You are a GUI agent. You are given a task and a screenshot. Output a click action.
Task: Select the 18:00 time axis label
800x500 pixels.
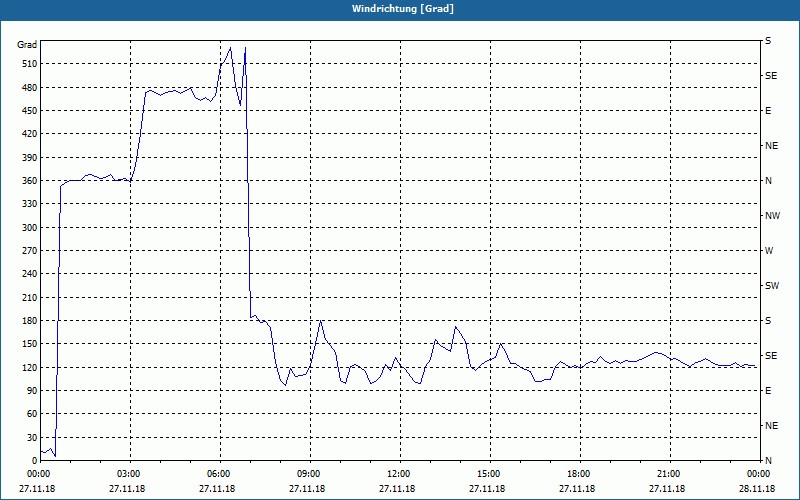click(x=581, y=473)
